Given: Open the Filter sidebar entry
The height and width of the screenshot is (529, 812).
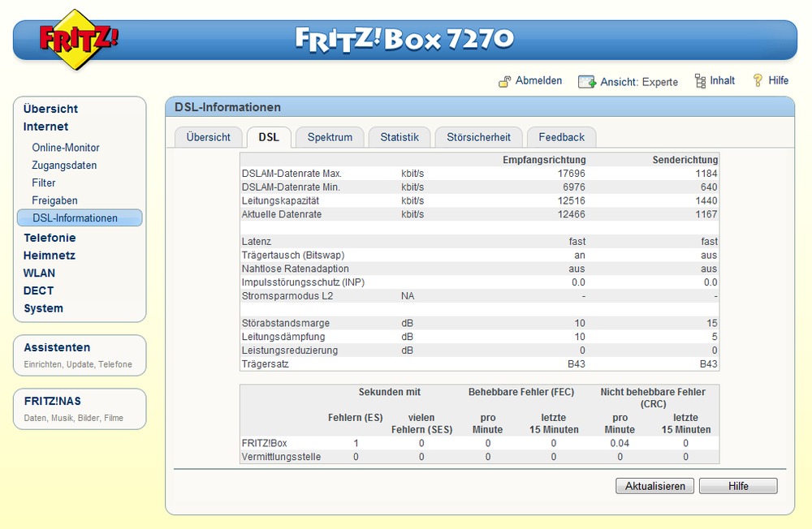Looking at the screenshot, I should [x=44, y=183].
